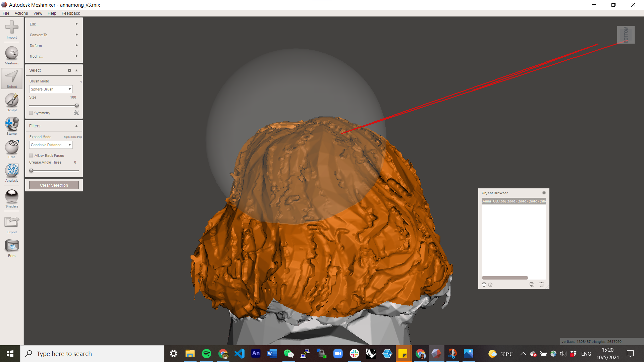644x362 pixels.
Task: Click the Export icon
Action: pos(12,222)
